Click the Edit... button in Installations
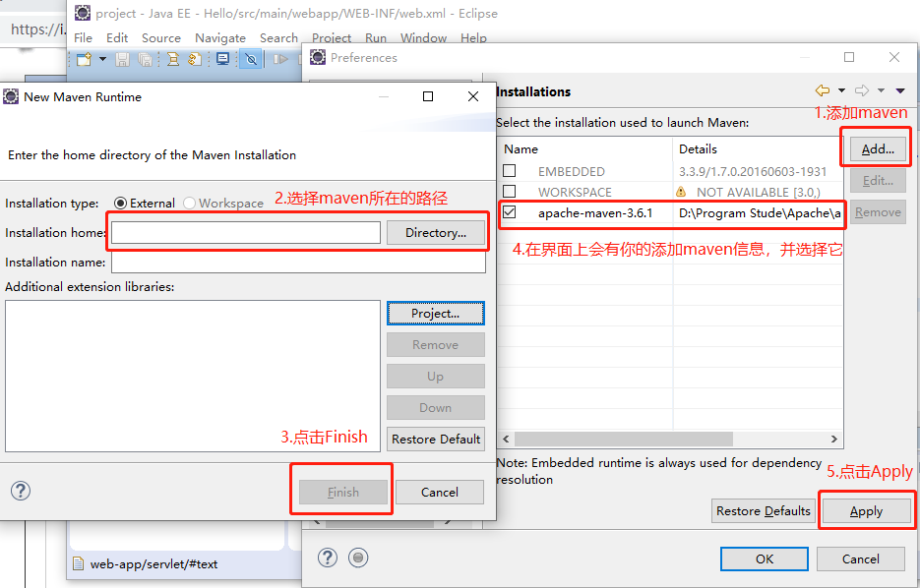The image size is (920, 588). pyautogui.click(x=878, y=181)
